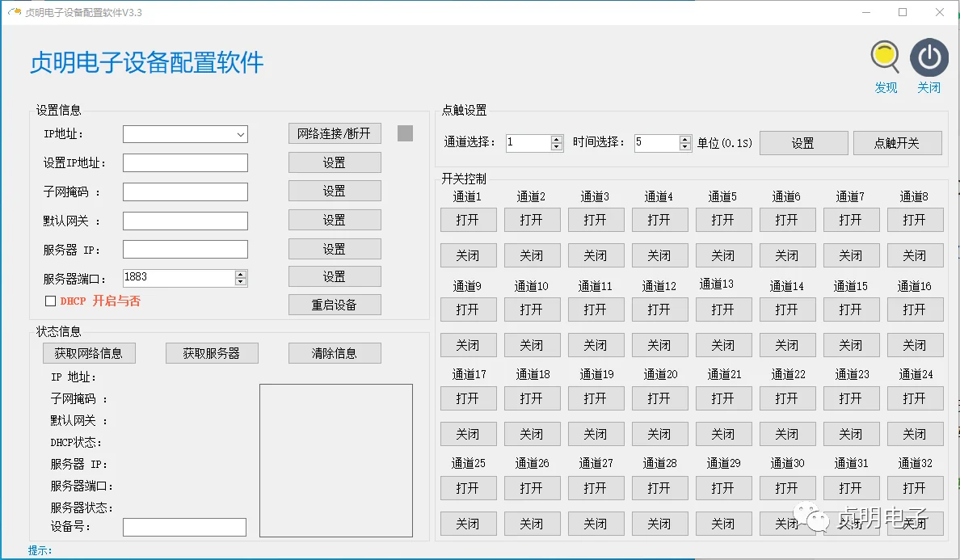Open 通道25 with 打开 button
The width and height of the screenshot is (960, 560).
pyautogui.click(x=469, y=488)
